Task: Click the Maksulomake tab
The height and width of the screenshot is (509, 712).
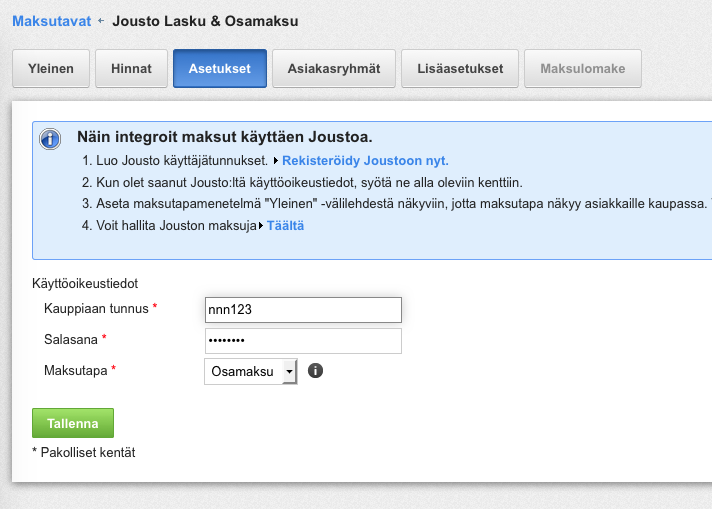Action: click(x=583, y=69)
